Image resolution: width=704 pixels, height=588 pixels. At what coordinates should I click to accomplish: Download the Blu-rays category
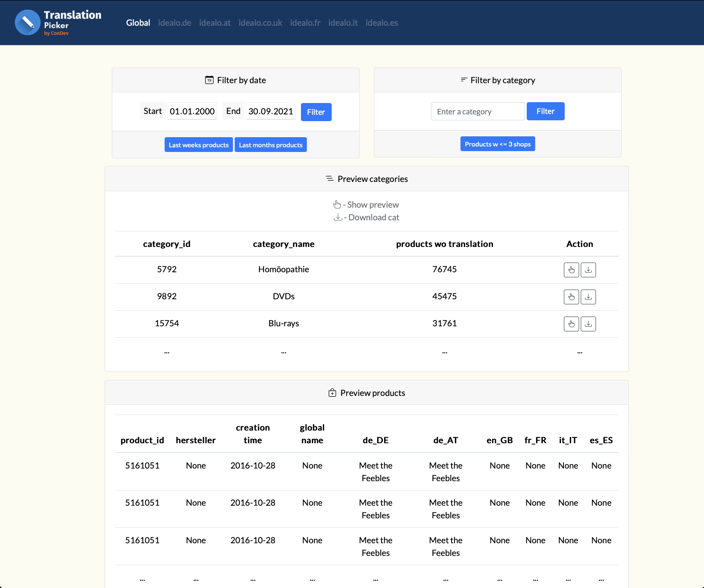(x=588, y=324)
